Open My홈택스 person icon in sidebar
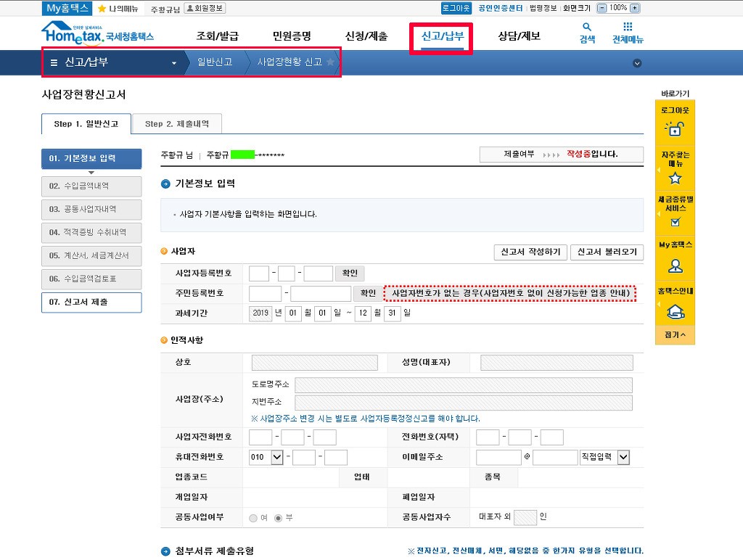Image resolution: width=743 pixels, height=560 pixels. (675, 265)
